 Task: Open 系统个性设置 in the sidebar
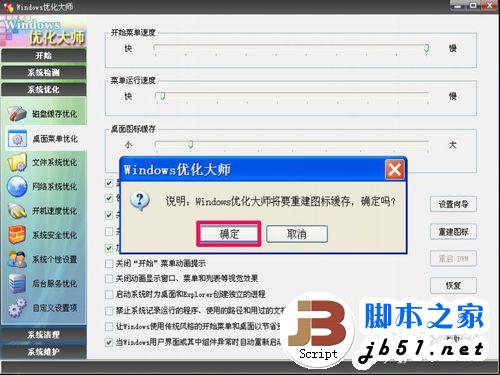coord(43,259)
